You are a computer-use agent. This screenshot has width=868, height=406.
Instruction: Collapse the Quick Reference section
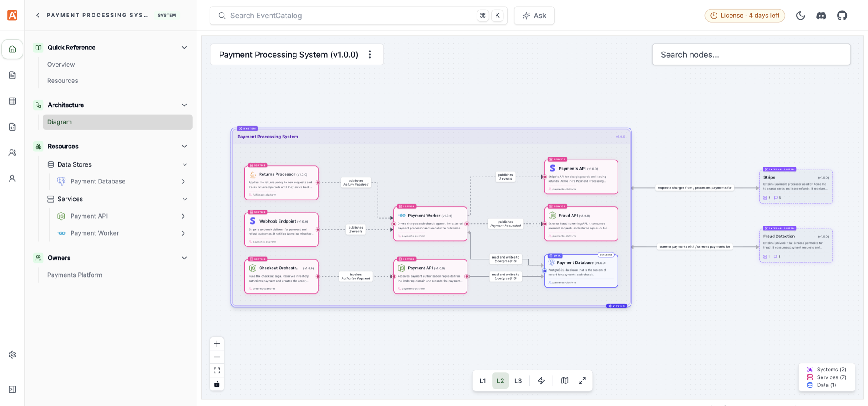pos(184,48)
